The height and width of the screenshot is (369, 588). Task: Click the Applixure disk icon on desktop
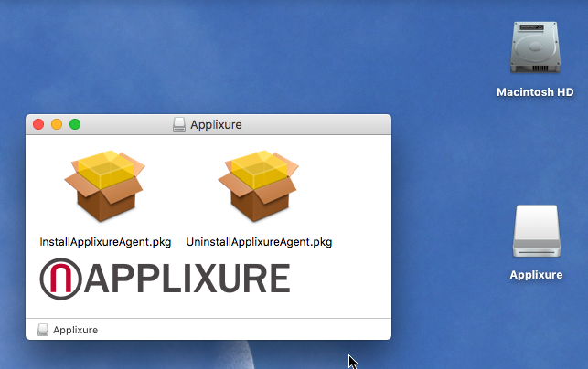[x=537, y=231]
